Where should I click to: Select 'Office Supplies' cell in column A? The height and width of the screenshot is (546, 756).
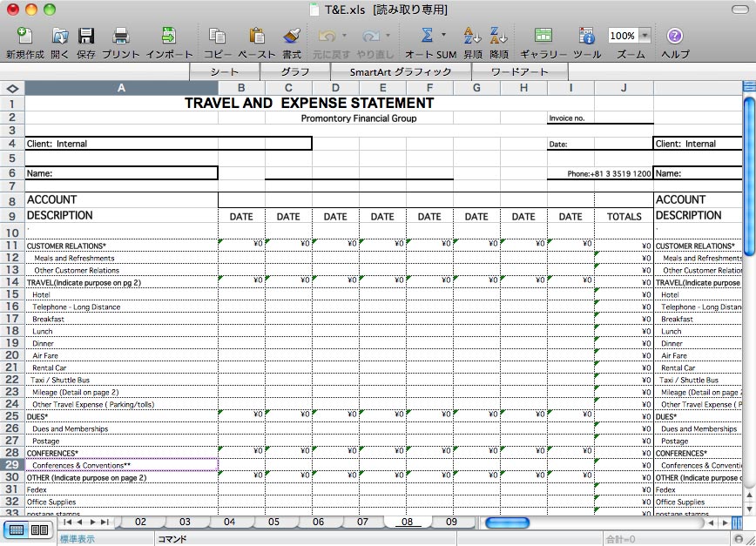point(122,502)
